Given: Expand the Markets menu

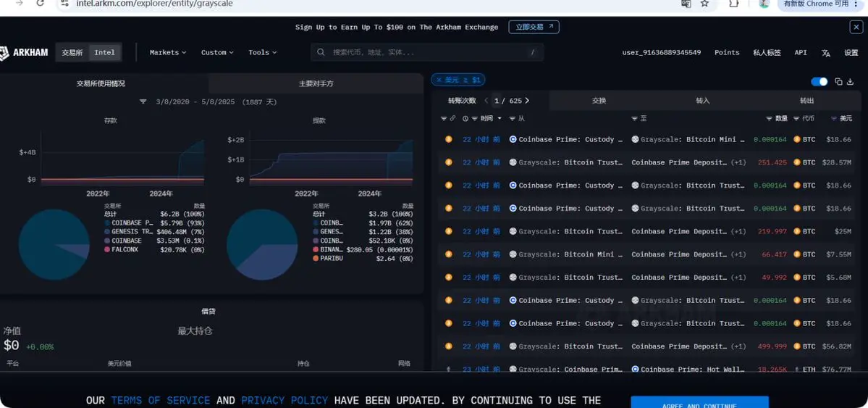Looking at the screenshot, I should tap(168, 53).
